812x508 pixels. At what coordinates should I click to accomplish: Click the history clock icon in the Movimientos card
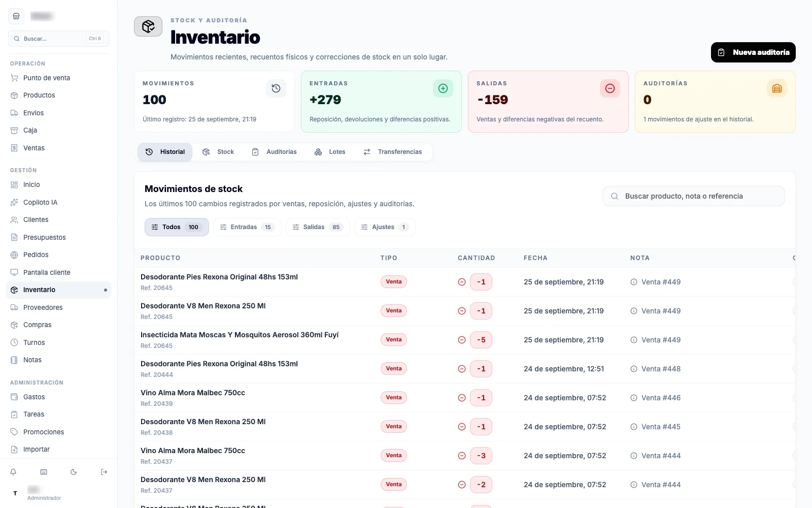tap(276, 88)
